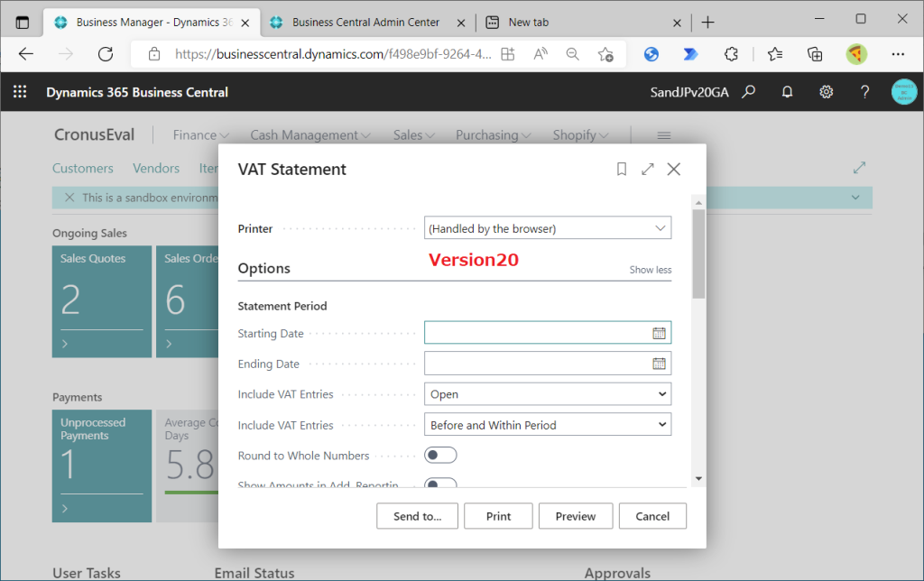Screen dimensions: 924x581
Task: Click the dialog scrollbar down arrow
Action: coord(699,478)
